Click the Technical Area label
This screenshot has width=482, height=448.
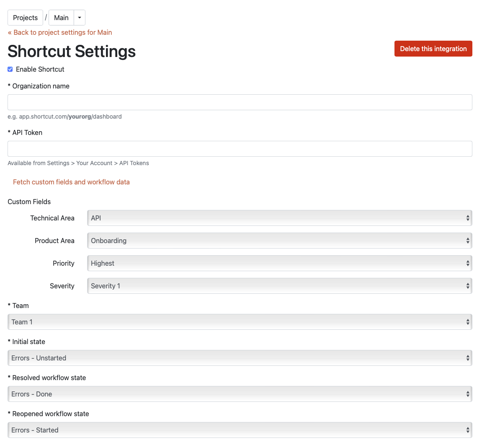[x=52, y=218]
